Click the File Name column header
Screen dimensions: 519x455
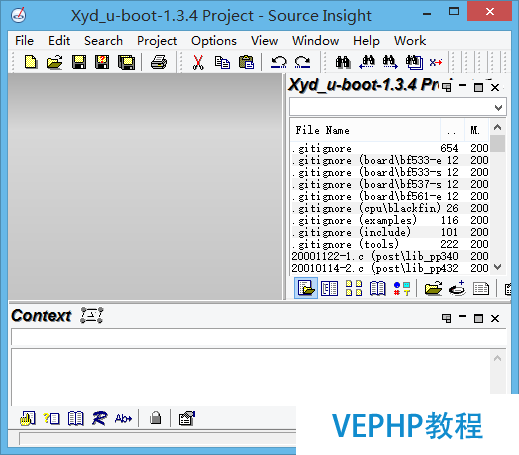click(x=365, y=130)
